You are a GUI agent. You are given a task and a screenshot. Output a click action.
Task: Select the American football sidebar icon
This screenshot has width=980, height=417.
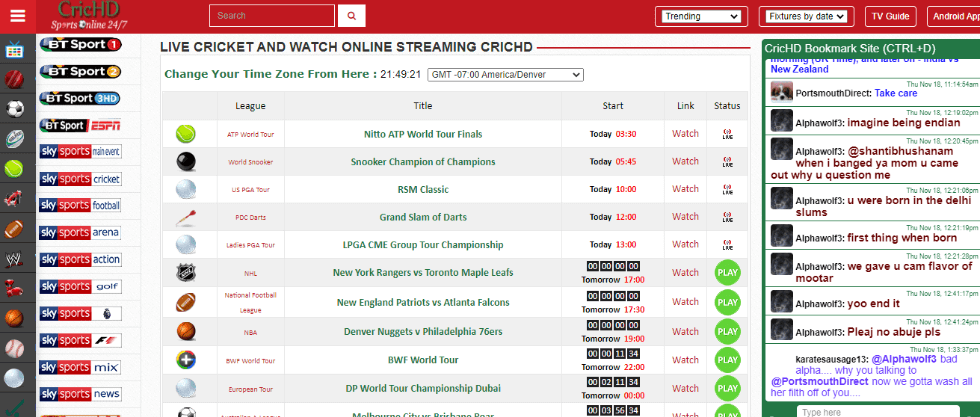point(14,229)
